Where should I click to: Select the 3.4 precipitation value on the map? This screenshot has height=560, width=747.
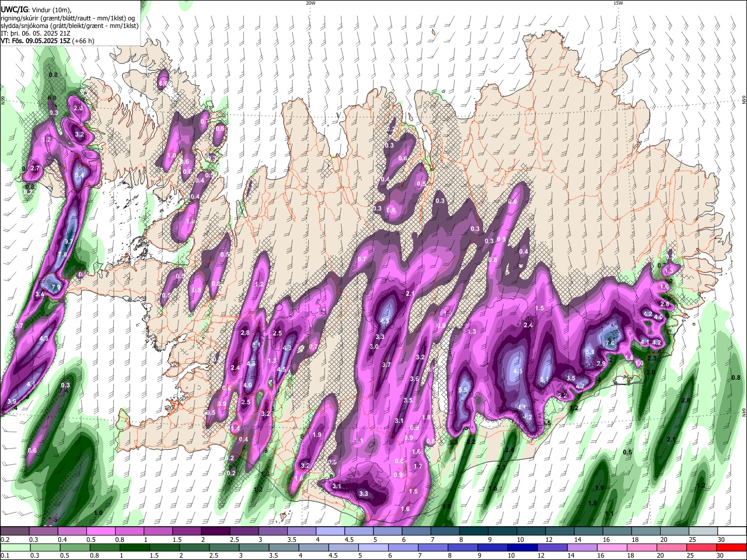click(x=40, y=295)
